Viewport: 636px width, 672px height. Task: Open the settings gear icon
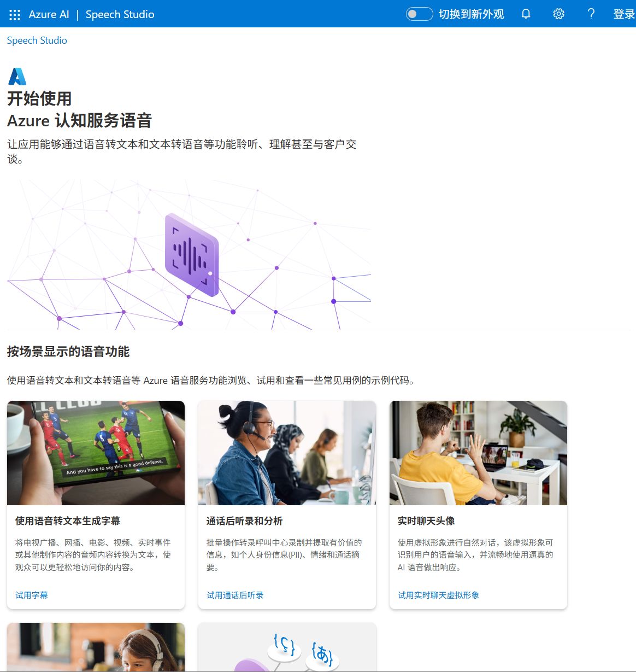(558, 14)
